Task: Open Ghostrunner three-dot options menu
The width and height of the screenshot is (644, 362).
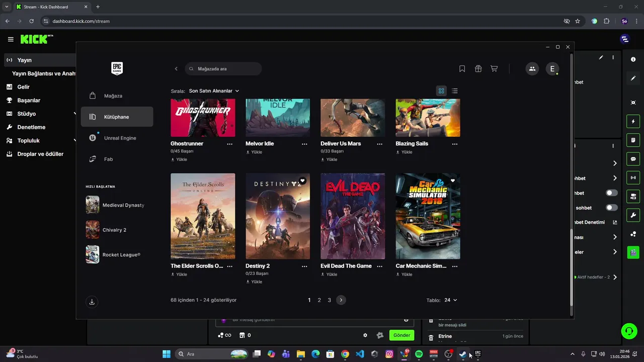Action: [229, 144]
